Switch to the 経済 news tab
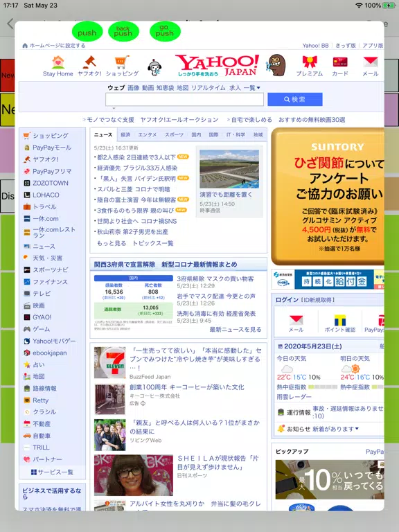399x532 pixels. 125,134
